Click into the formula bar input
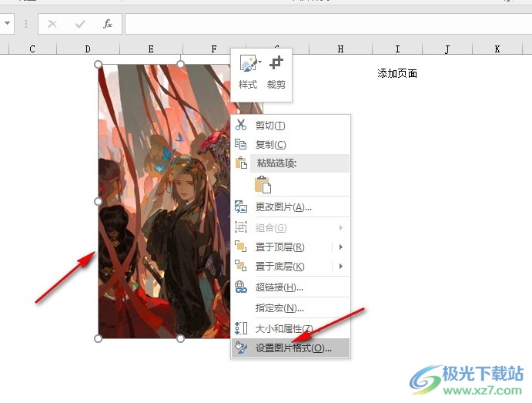Viewport: 532px width, 403px height. [x=328, y=24]
